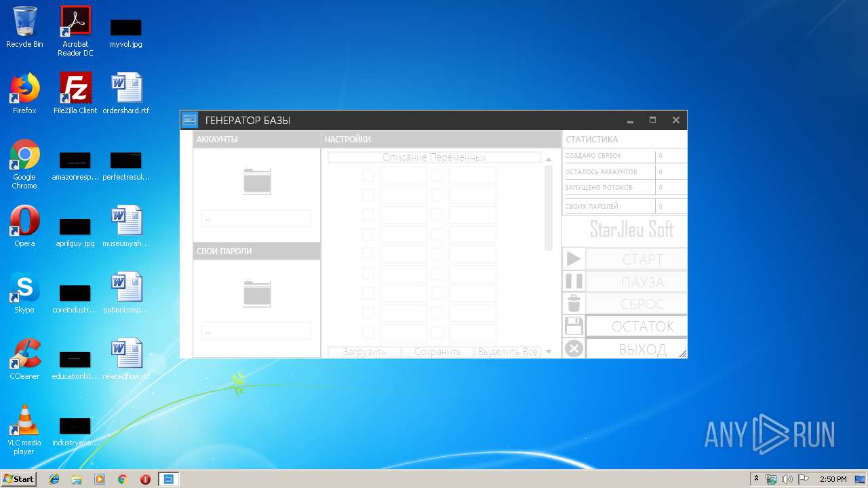
Task: Click the tray volume speaker icon
Action: tap(787, 479)
